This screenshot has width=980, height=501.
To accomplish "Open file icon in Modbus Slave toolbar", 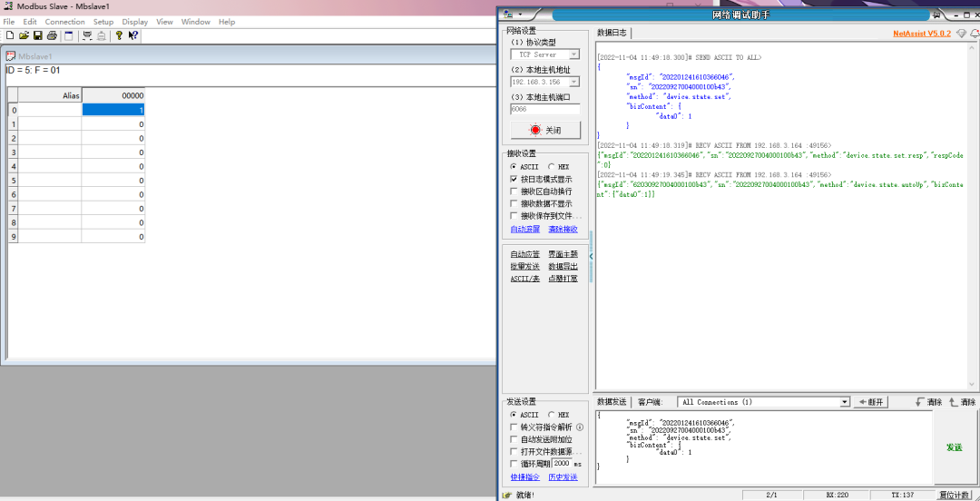I will click(24, 35).
